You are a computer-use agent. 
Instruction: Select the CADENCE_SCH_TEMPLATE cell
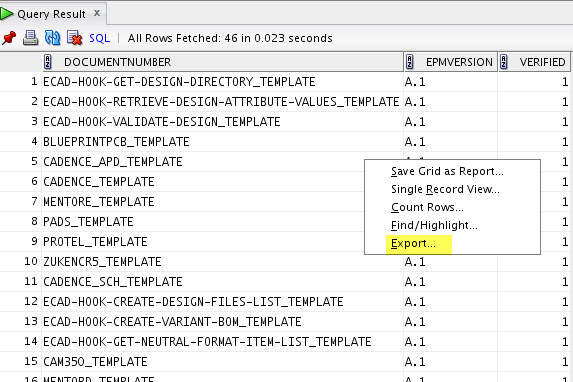[x=223, y=282]
